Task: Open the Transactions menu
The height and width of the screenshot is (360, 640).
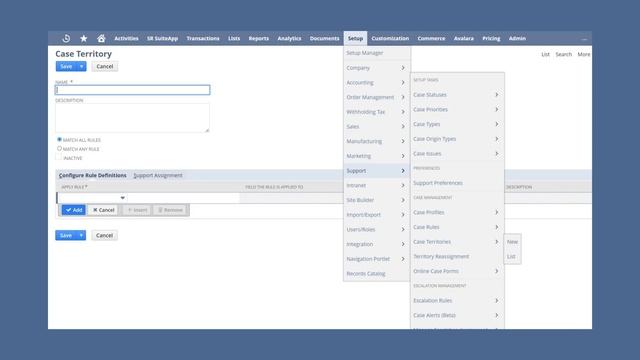Action: click(x=203, y=38)
